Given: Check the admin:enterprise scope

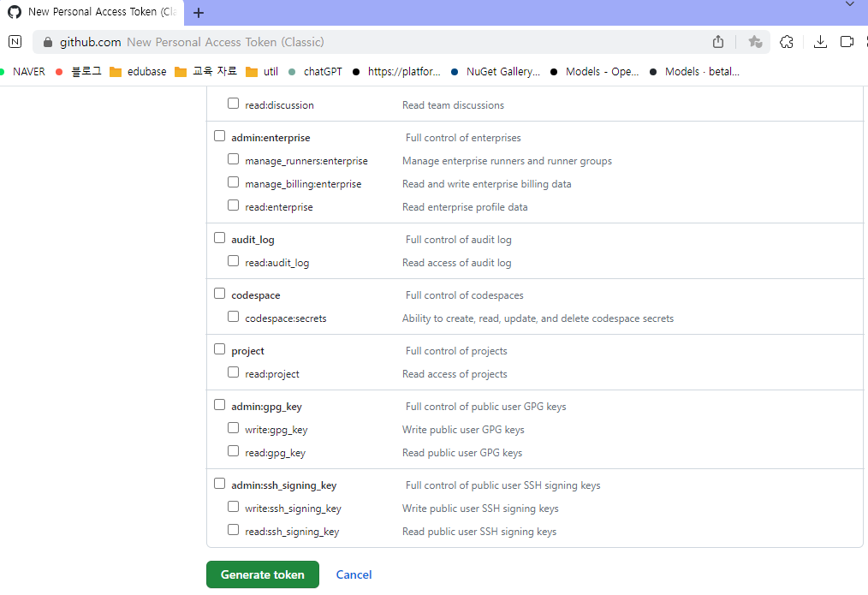Looking at the screenshot, I should [219, 136].
